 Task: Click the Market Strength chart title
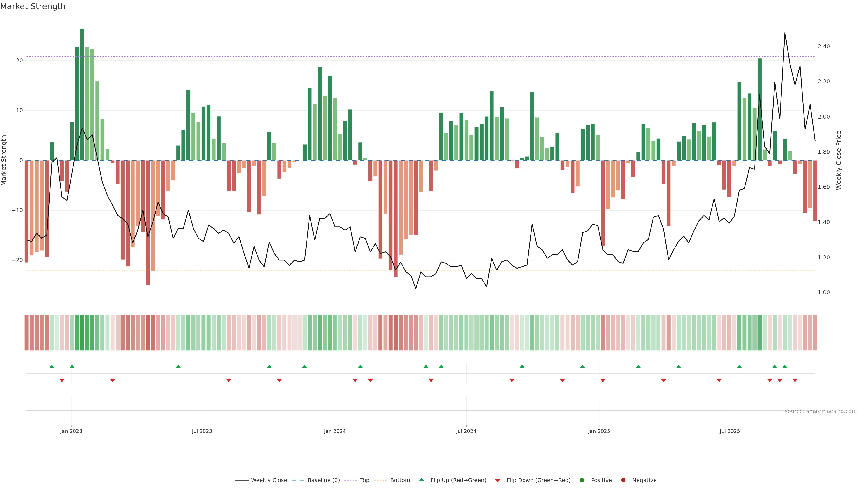tap(33, 6)
